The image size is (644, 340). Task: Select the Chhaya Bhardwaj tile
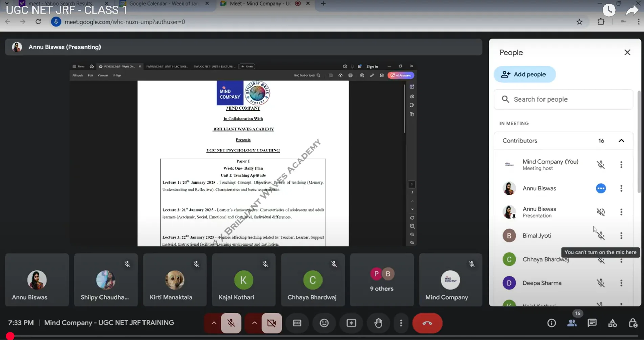click(x=313, y=280)
